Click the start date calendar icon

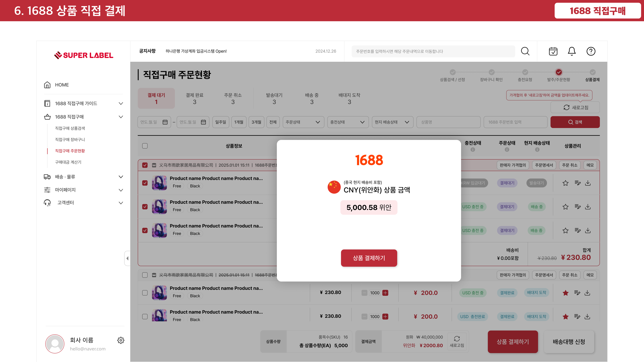(165, 122)
